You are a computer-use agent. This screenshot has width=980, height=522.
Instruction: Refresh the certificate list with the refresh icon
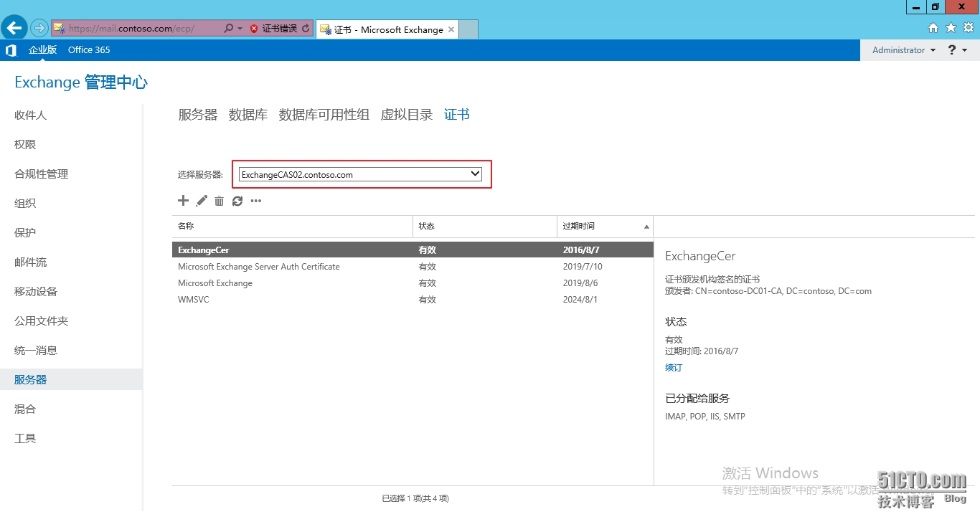tap(237, 201)
